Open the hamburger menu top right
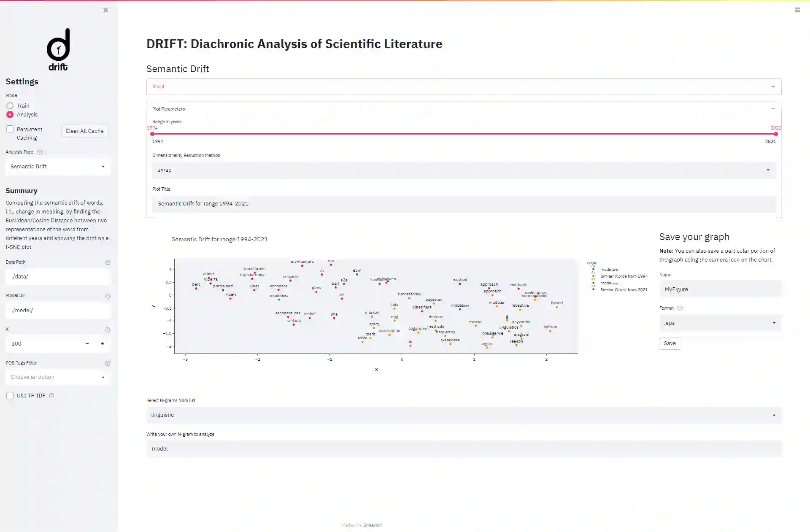810x532 pixels. pyautogui.click(x=797, y=10)
